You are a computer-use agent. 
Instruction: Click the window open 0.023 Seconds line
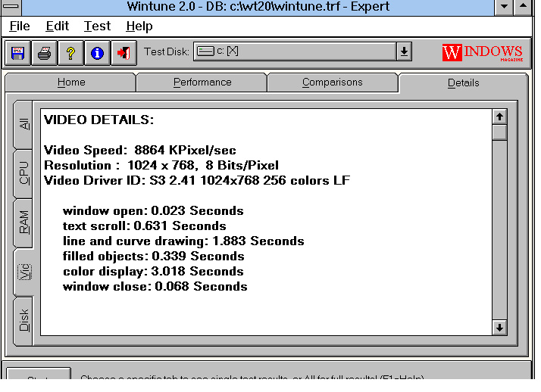coord(153,211)
